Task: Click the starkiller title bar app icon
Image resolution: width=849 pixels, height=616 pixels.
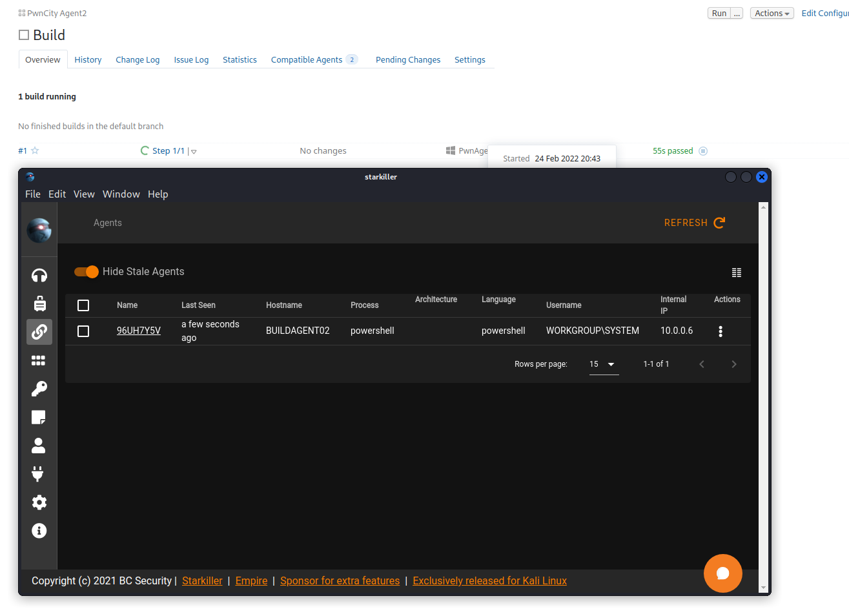Action: pyautogui.click(x=30, y=177)
